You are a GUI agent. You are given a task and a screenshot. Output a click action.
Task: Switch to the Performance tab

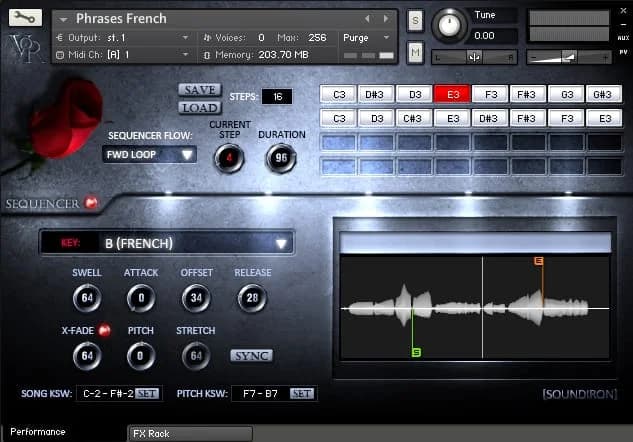tap(38, 432)
